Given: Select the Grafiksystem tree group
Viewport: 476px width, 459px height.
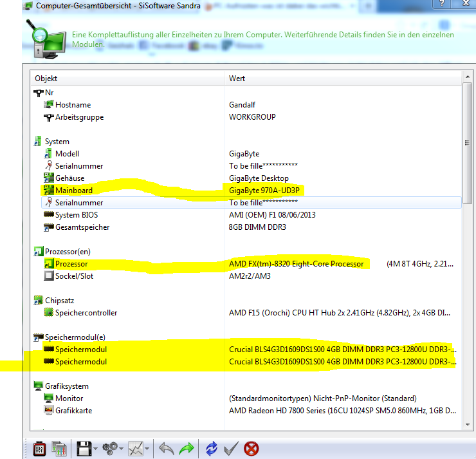Looking at the screenshot, I should tap(67, 386).
